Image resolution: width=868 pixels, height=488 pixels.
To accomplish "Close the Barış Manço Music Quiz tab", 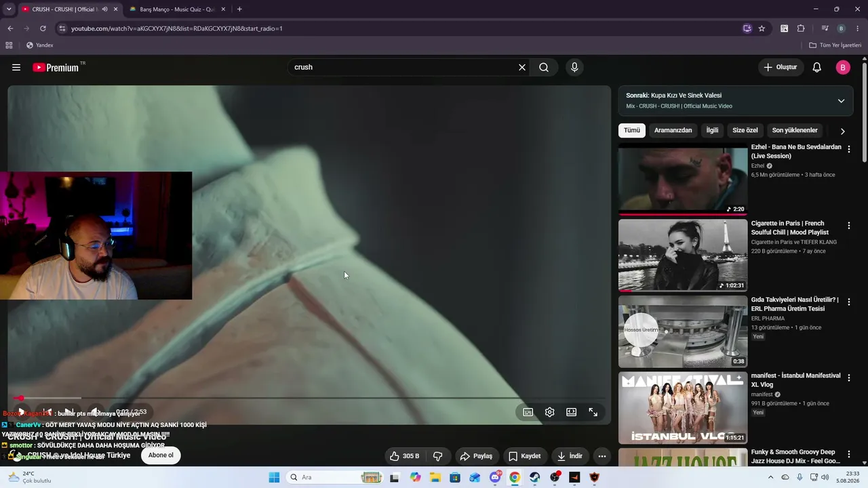I will [223, 9].
